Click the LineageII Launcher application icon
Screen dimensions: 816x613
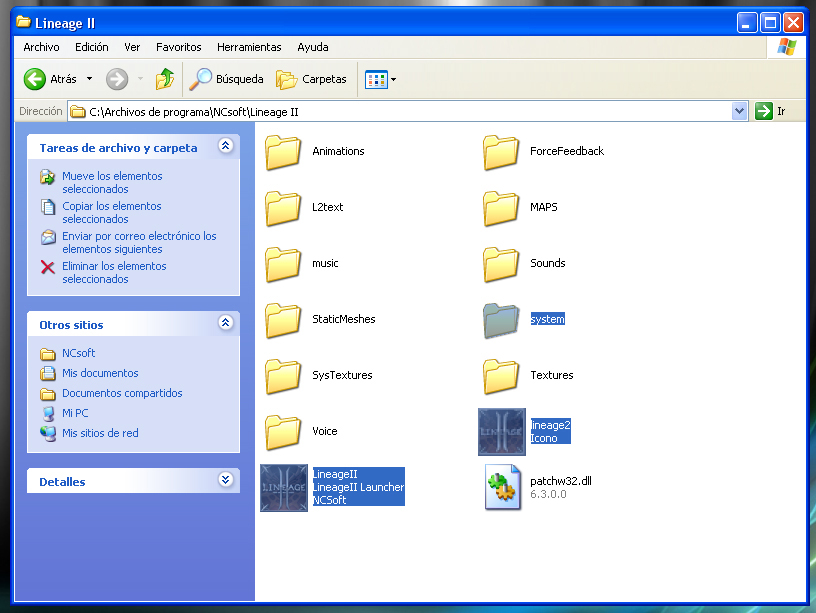284,488
